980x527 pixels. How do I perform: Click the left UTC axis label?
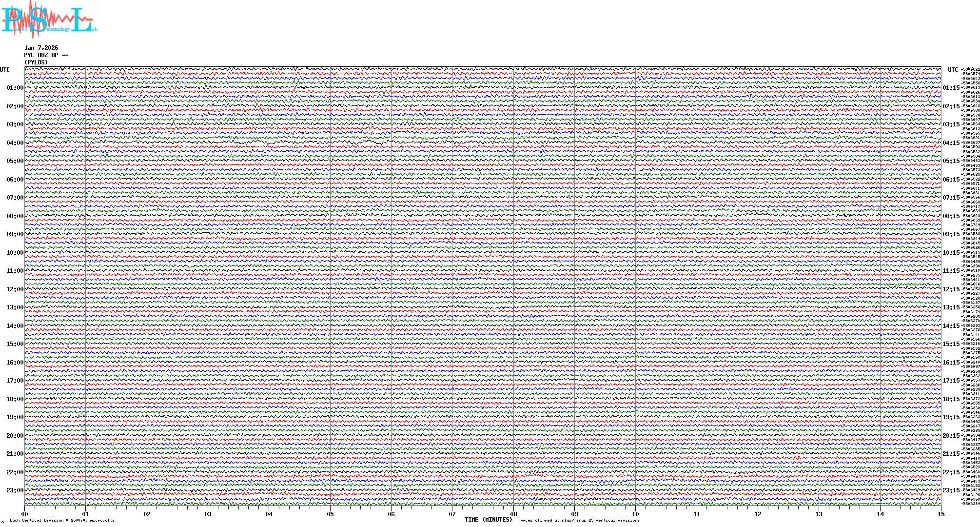pyautogui.click(x=5, y=70)
